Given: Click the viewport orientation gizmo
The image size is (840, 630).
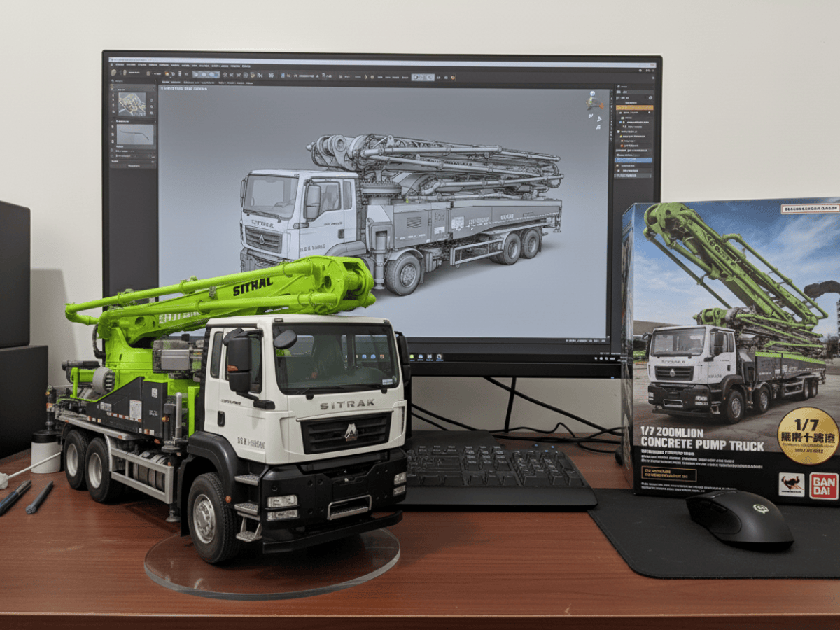Looking at the screenshot, I should [x=595, y=101].
